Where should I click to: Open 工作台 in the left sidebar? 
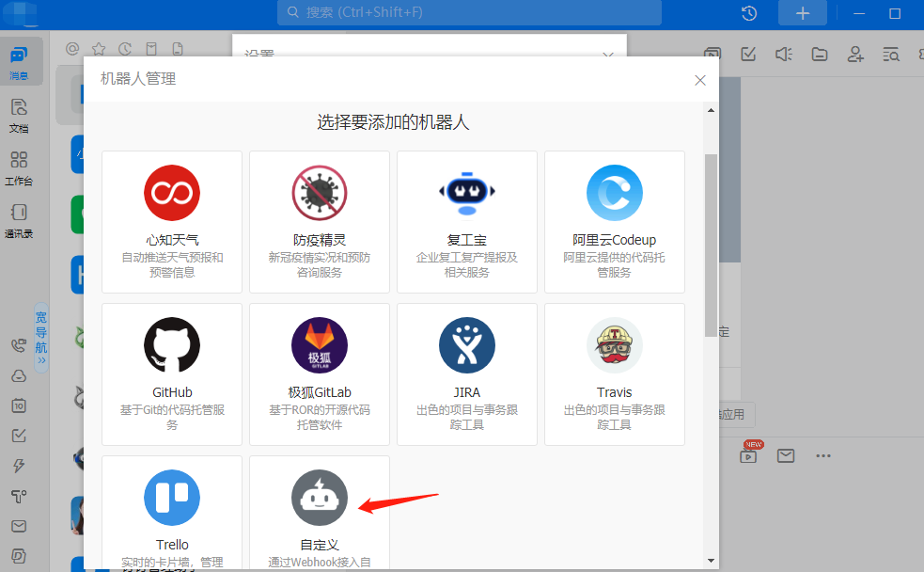[x=19, y=168]
